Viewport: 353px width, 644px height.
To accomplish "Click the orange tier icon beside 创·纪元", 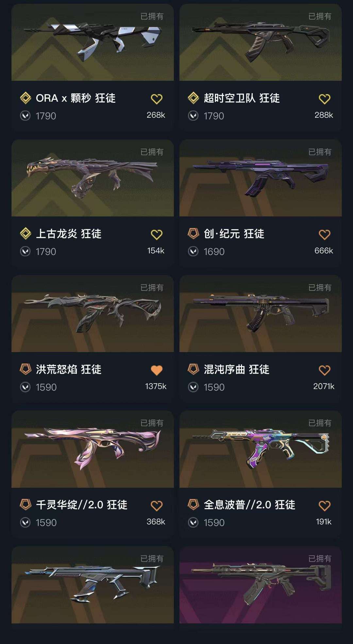I will (x=193, y=234).
